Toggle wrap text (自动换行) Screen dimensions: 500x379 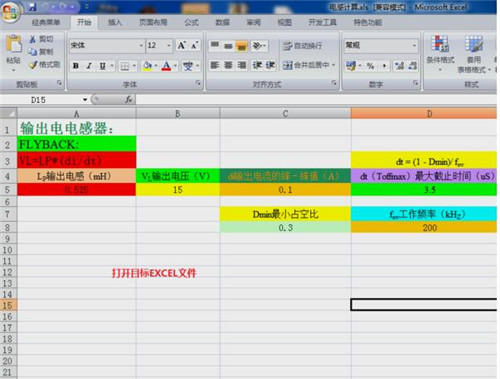[303, 46]
